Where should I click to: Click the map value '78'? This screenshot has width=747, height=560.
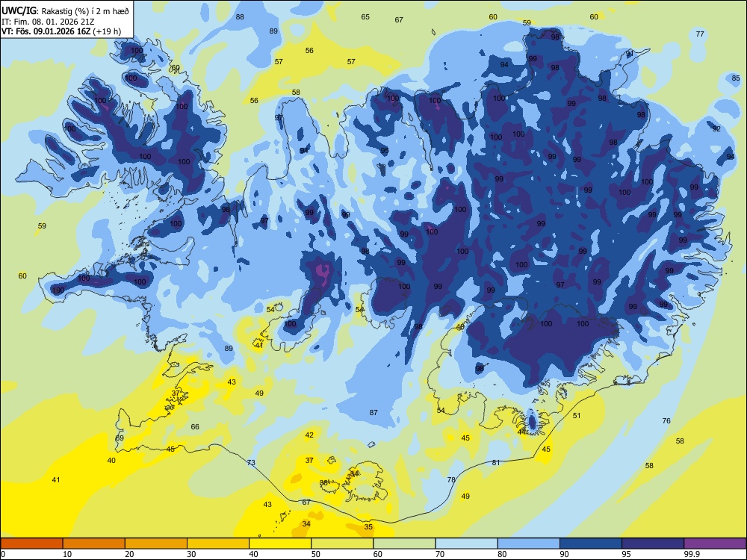451,479
